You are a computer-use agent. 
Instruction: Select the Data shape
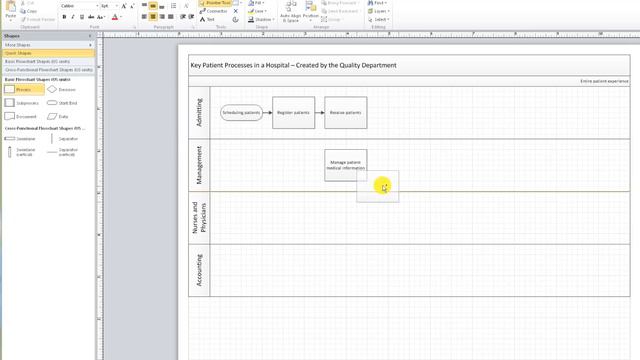(x=58, y=116)
